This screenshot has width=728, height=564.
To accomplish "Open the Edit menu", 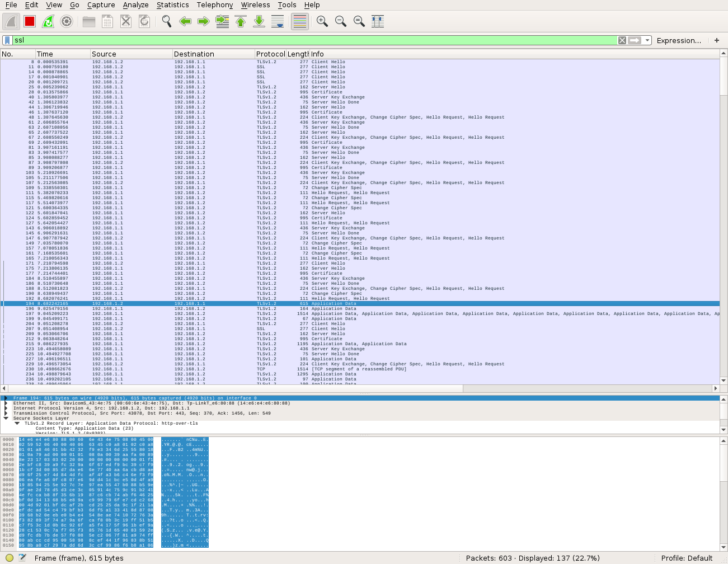I will [x=31, y=4].
